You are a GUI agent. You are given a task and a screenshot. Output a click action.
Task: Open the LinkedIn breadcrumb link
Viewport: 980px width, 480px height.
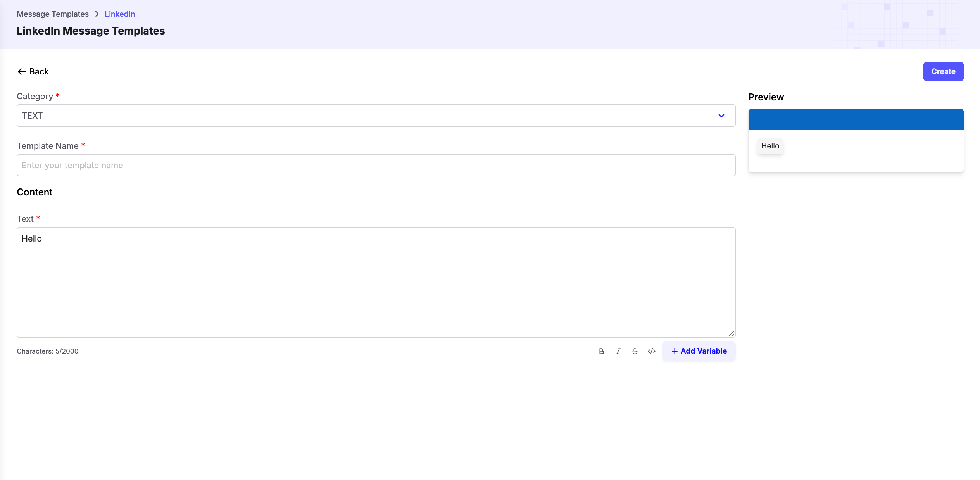120,14
